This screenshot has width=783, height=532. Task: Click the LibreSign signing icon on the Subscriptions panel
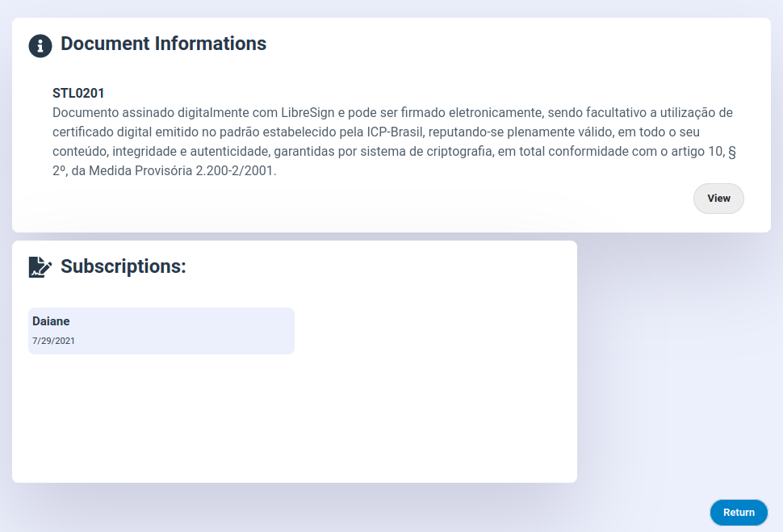click(38, 266)
